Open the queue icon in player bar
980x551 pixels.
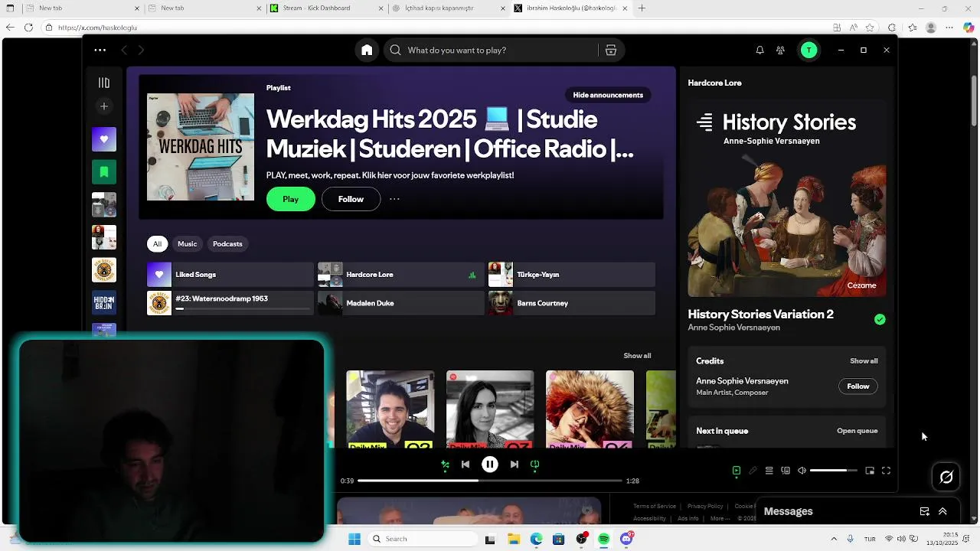click(x=769, y=471)
